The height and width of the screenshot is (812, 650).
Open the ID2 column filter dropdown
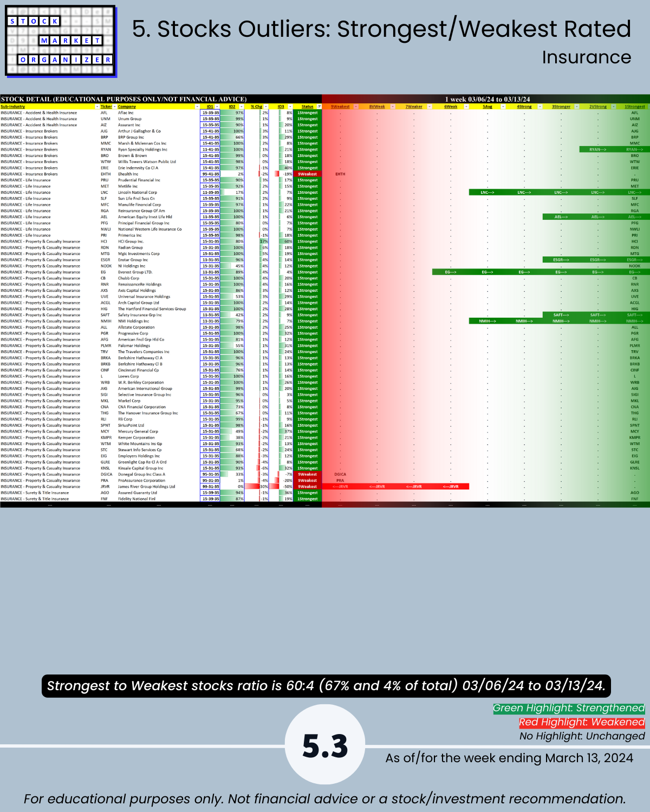point(242,107)
